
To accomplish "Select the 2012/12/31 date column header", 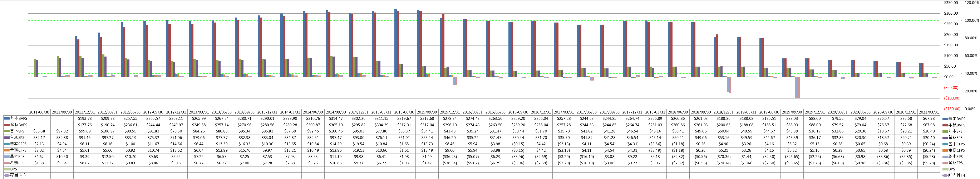I will point(176,112).
